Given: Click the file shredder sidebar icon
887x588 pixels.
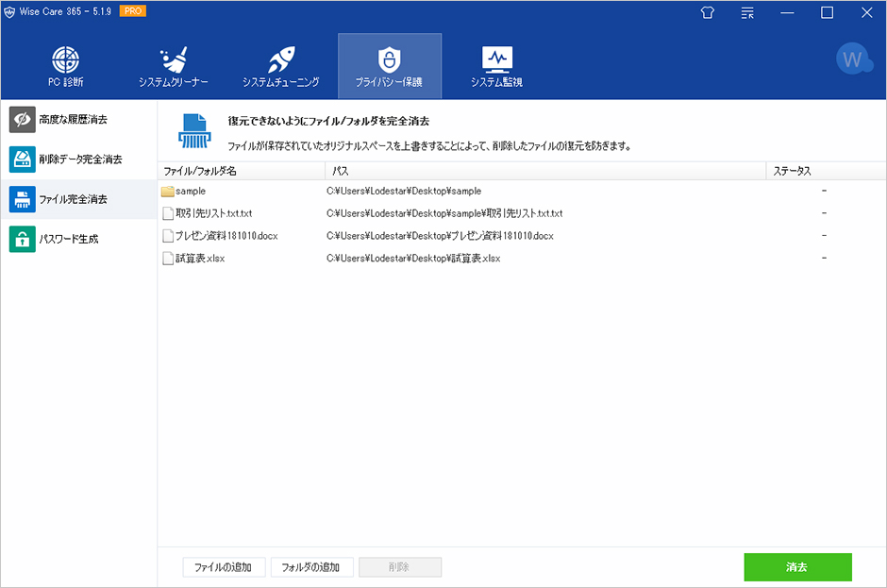Looking at the screenshot, I should click(x=22, y=199).
